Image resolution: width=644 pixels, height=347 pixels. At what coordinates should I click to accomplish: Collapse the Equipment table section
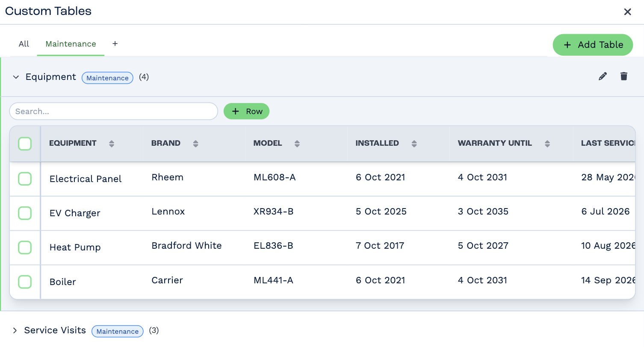click(16, 77)
